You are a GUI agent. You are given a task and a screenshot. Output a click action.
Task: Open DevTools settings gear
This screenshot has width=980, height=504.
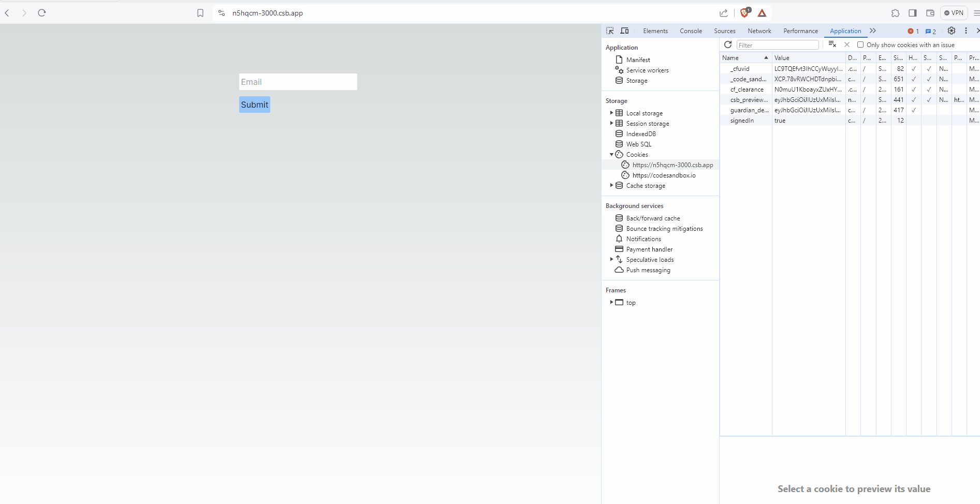[951, 31]
